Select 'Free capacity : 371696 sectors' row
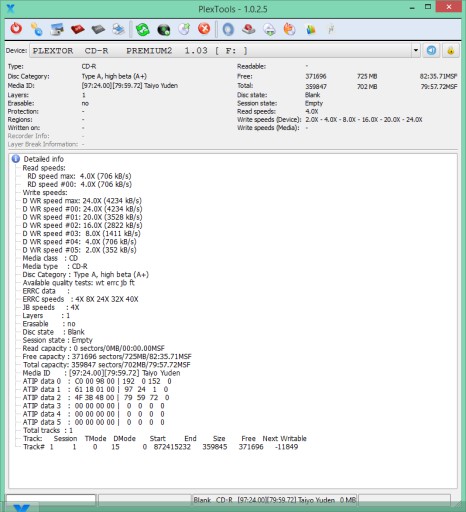 107,356
